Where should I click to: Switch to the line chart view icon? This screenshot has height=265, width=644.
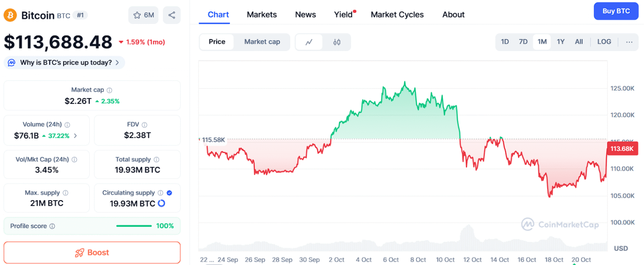click(309, 42)
